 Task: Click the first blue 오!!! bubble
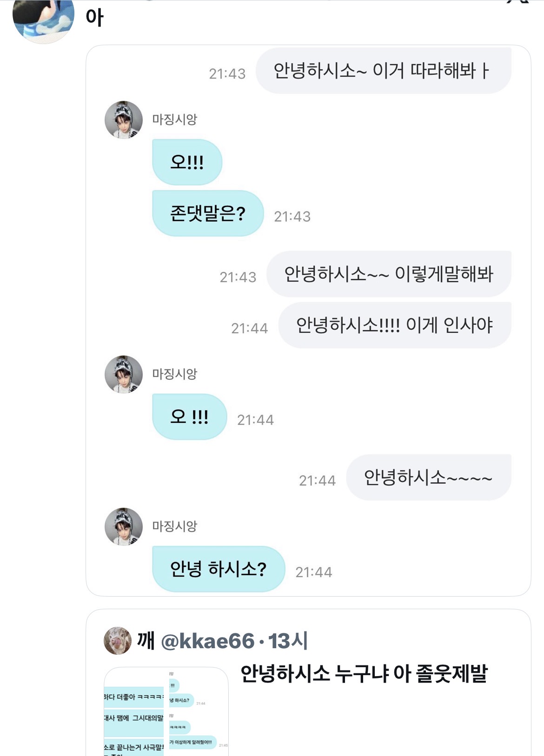187,162
